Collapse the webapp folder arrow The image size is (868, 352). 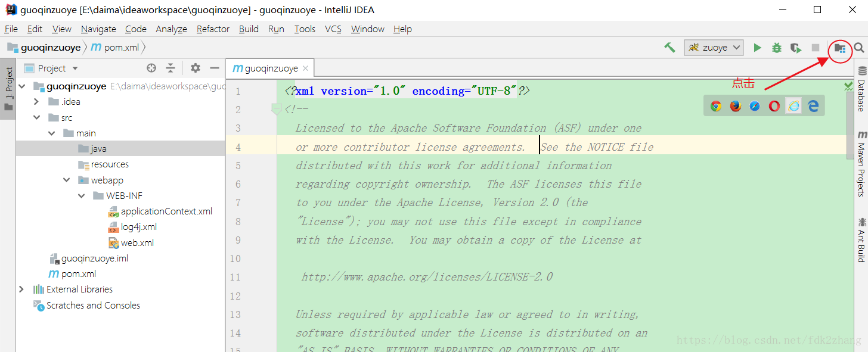[x=67, y=180]
